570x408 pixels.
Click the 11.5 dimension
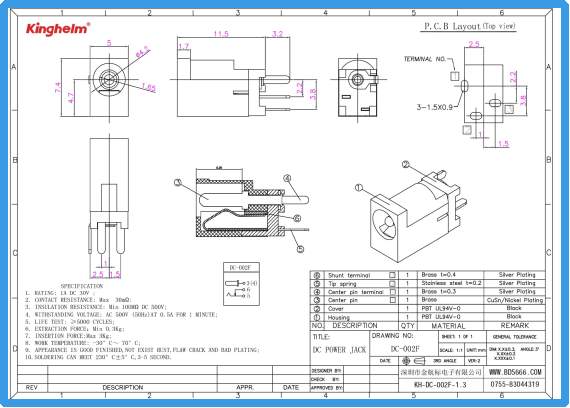[x=221, y=34]
